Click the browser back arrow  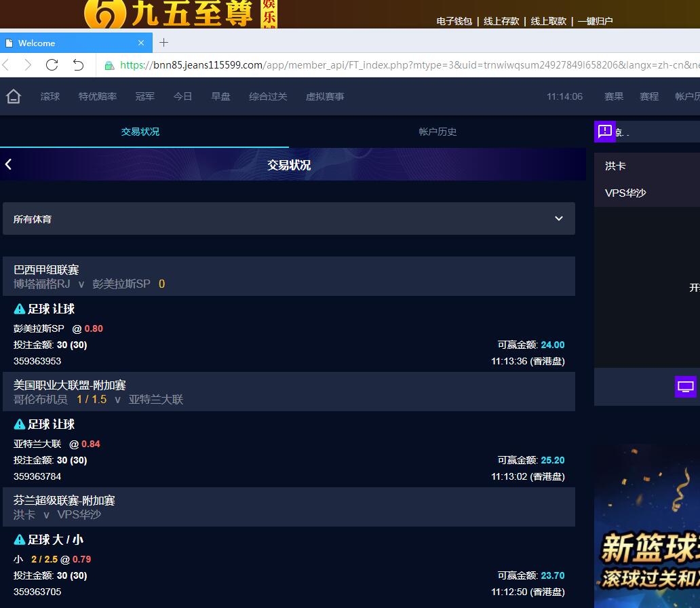coord(6,64)
